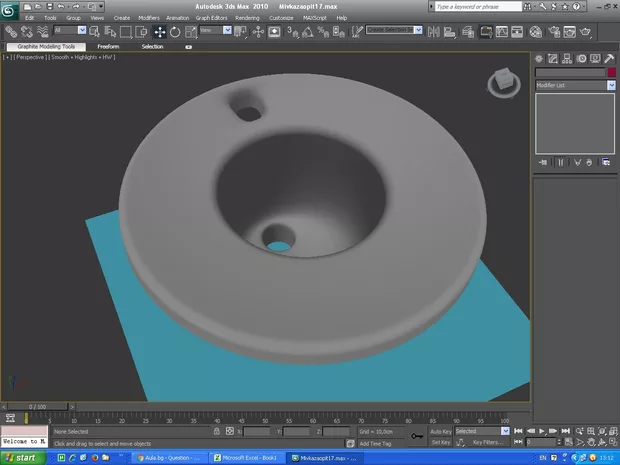
Task: Click the red object color swatch
Action: point(612,72)
